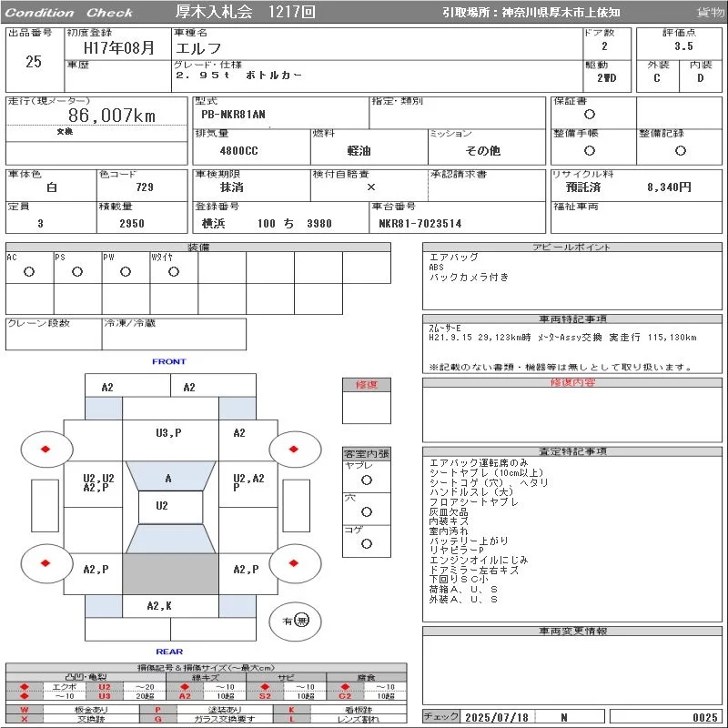The width and height of the screenshot is (728, 728).
Task: Click chassis number 'NKR81-7023514'
Action: (x=420, y=224)
